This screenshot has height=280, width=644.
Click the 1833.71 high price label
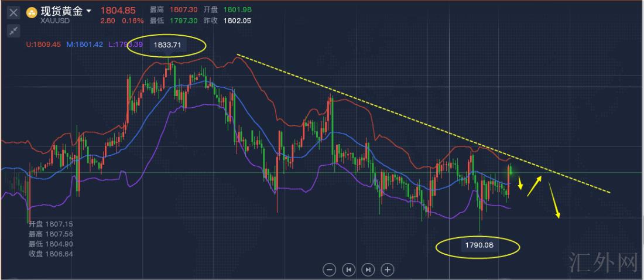point(167,45)
